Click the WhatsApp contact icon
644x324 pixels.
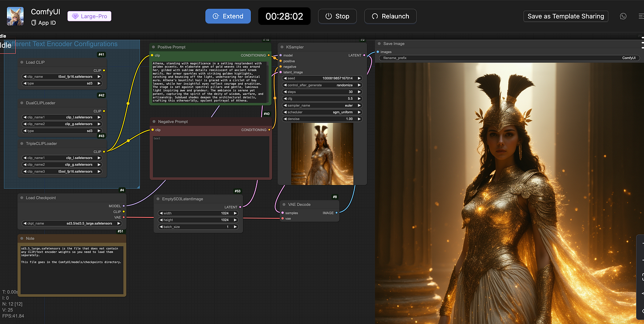[623, 16]
